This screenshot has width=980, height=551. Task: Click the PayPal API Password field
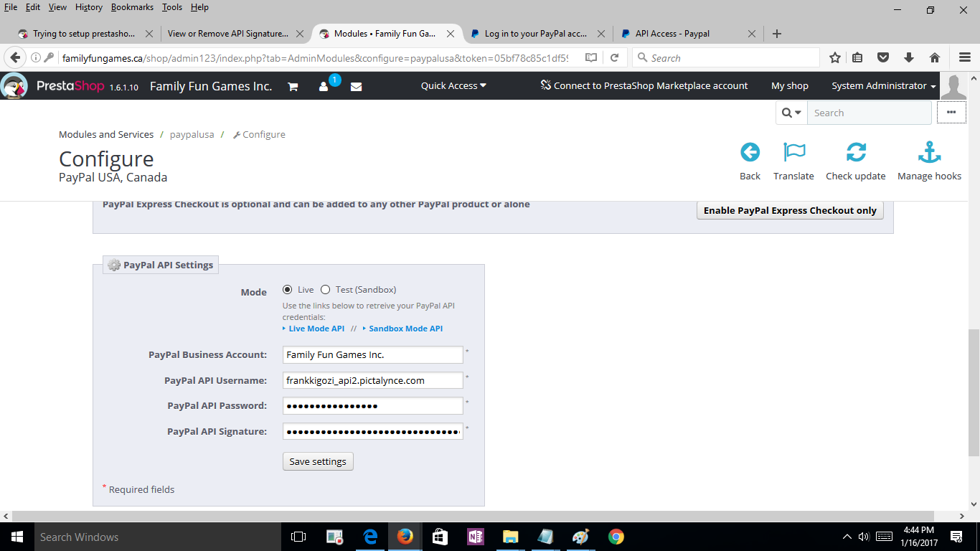[373, 406]
